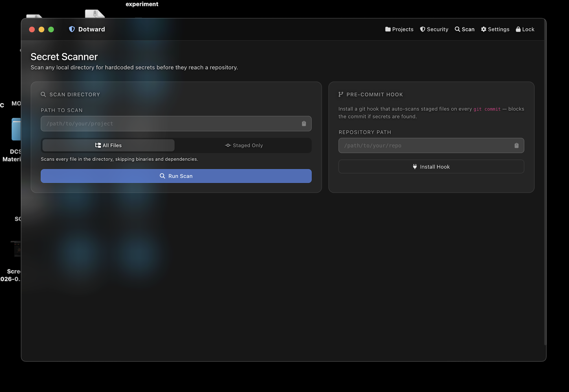
Task: Install the pre-commit hook
Action: 431,167
